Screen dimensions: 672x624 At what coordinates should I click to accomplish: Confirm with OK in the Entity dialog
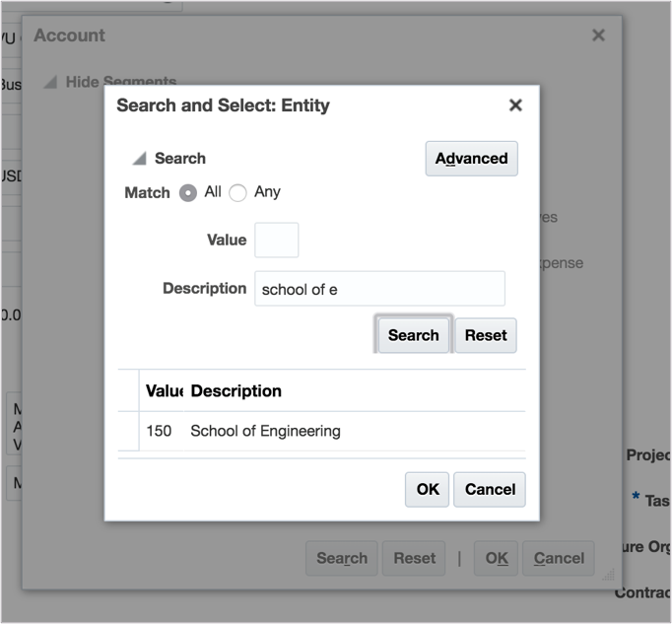[427, 489]
